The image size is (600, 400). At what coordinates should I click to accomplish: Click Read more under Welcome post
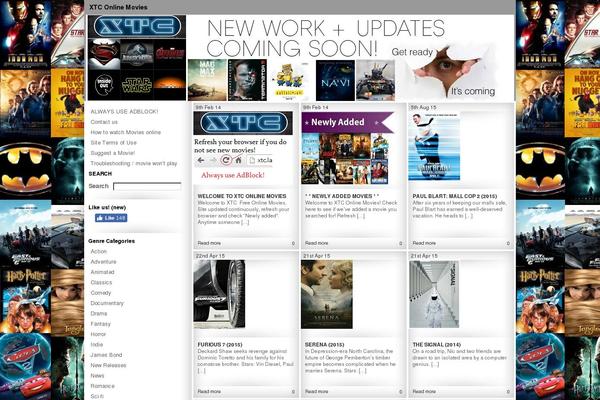[x=209, y=243]
